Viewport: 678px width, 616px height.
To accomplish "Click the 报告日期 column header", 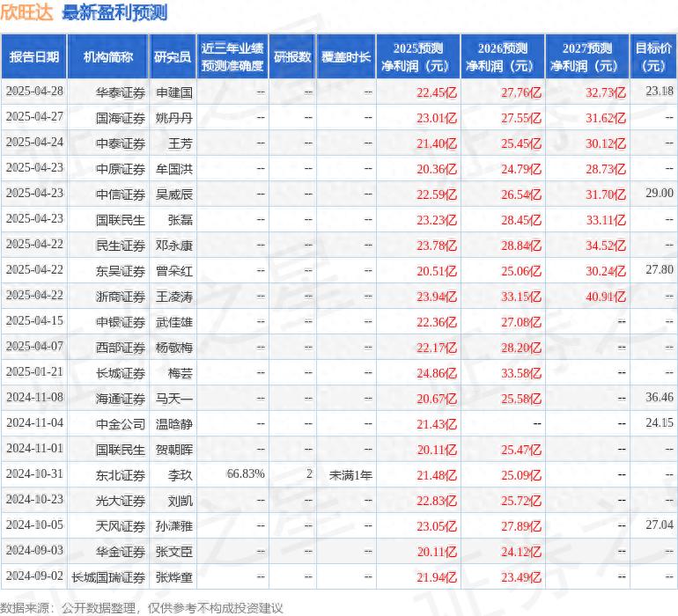I will pyautogui.click(x=34, y=56).
